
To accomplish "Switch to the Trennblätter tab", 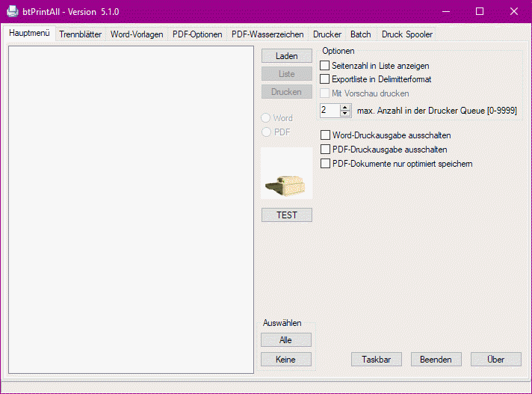I will coord(80,34).
